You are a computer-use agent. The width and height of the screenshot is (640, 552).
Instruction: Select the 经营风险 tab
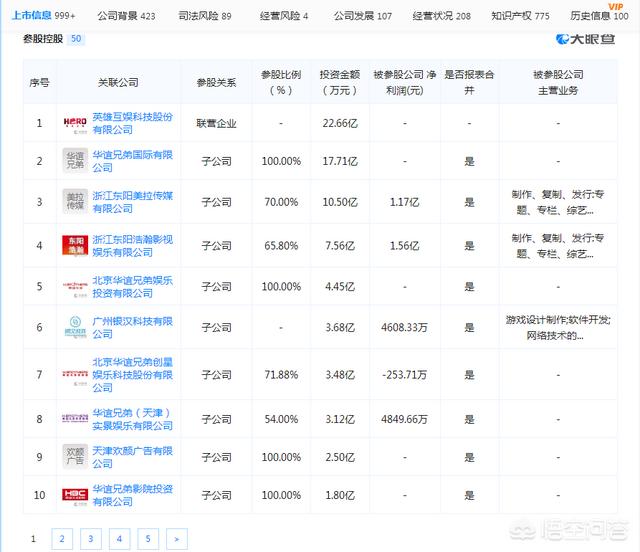pyautogui.click(x=284, y=16)
